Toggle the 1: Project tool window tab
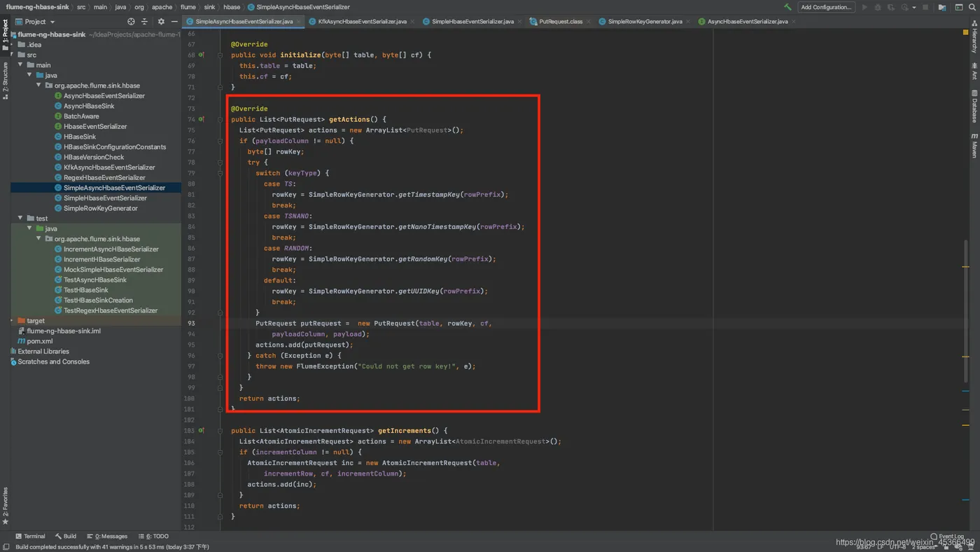This screenshot has width=980, height=552. coord(5,35)
